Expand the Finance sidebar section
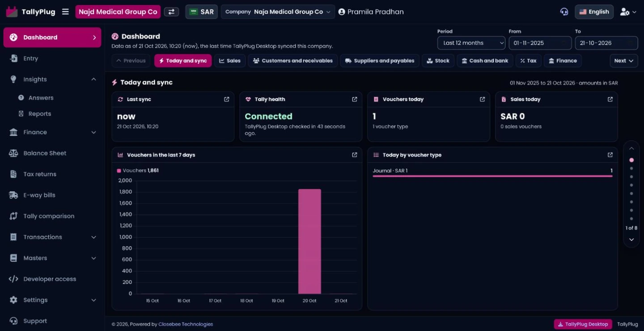This screenshot has width=644, height=331. tap(52, 132)
